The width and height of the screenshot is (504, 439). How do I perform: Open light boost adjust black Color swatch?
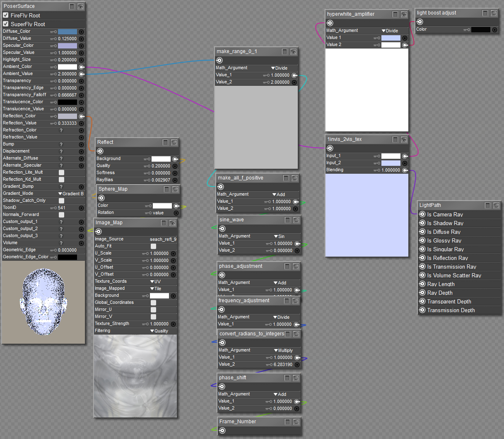pyautogui.click(x=481, y=29)
